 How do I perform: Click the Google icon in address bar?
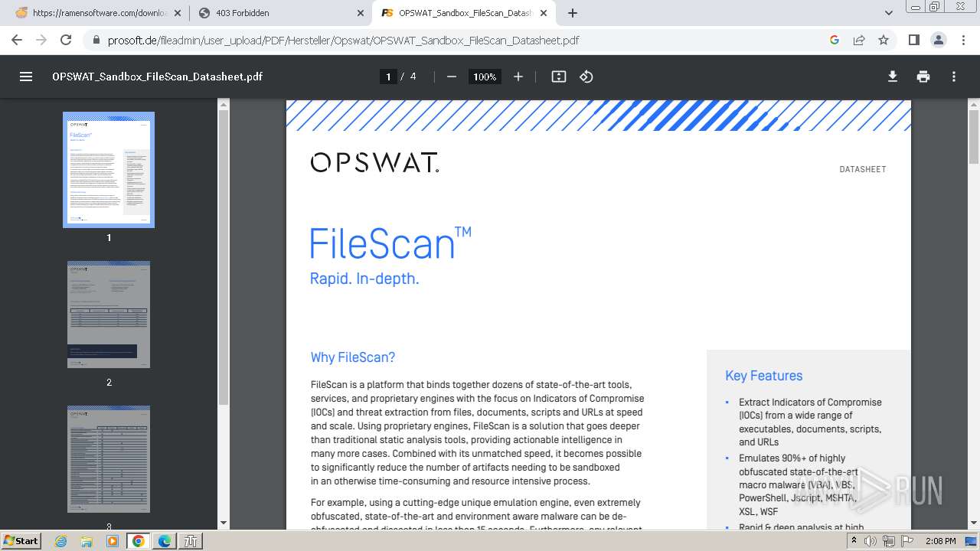835,40
